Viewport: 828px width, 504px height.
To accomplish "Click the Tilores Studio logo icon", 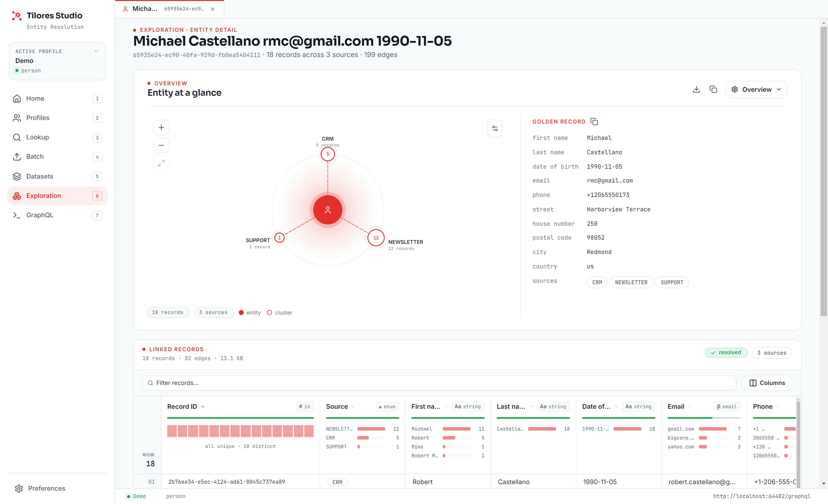I will 17,16.
